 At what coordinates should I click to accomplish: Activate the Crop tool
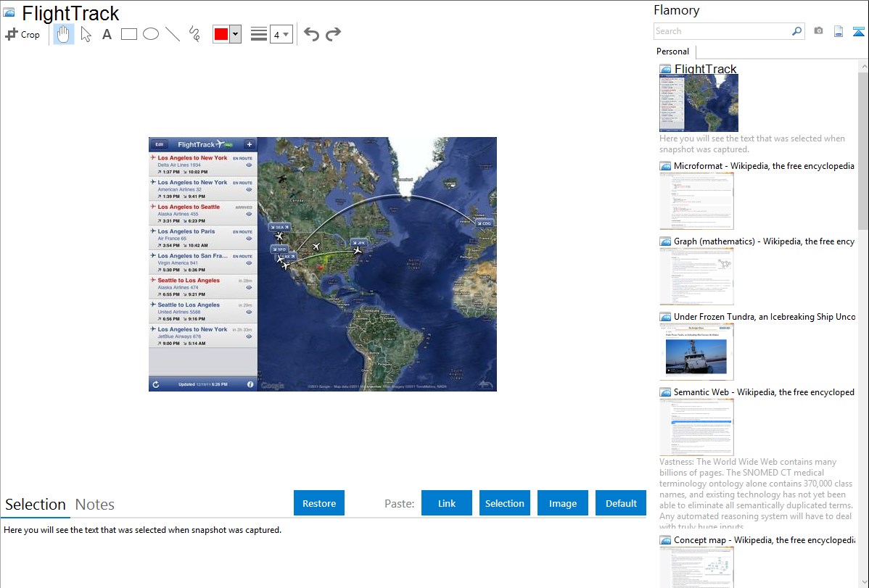22,34
